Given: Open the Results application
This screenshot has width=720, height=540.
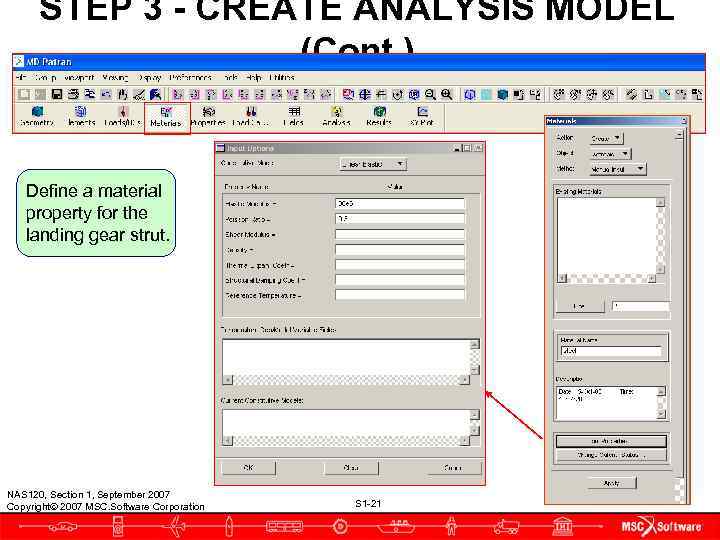Looking at the screenshot, I should pos(379,116).
